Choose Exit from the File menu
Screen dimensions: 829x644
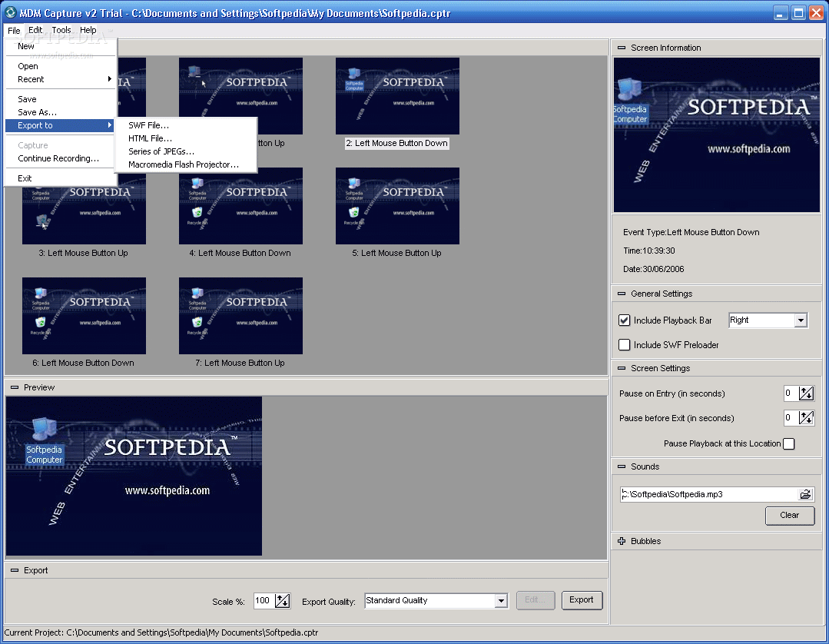(60, 178)
